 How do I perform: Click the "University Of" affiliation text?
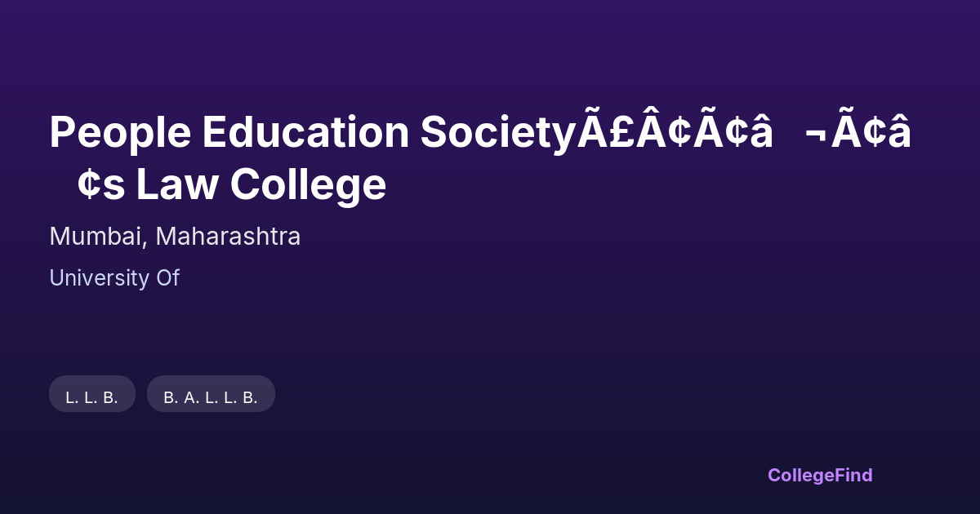[x=114, y=278]
